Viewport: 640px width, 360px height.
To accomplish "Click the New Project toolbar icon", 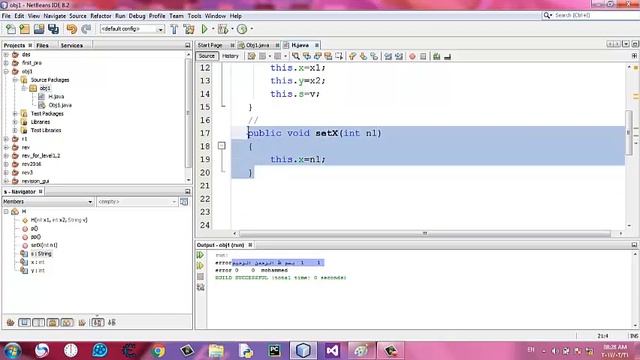I will pos(24,29).
